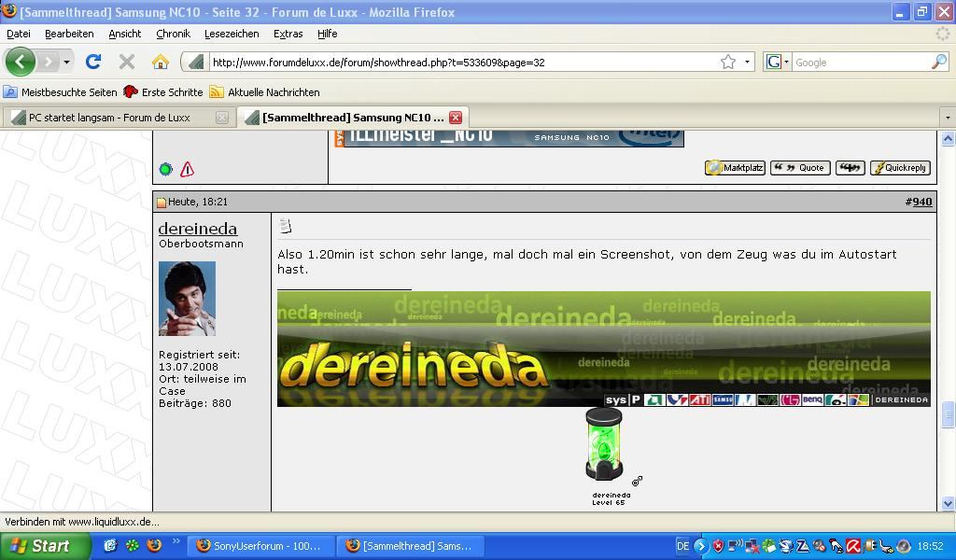
Task: Click the wireless network tray icon
Action: coord(736,545)
